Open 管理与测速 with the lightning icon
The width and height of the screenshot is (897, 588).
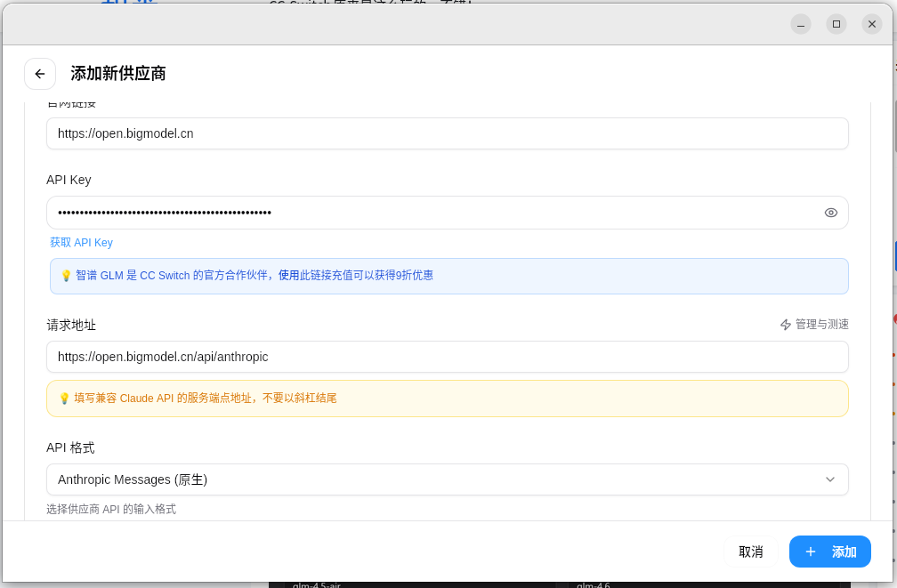tap(814, 325)
